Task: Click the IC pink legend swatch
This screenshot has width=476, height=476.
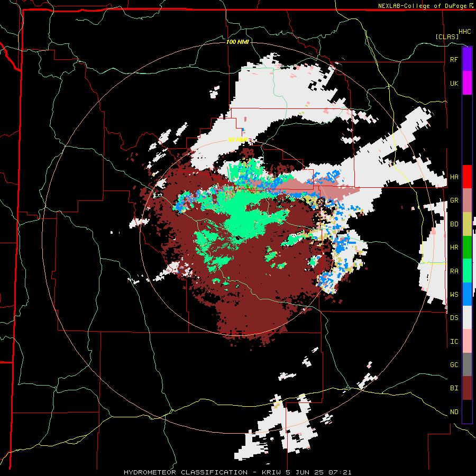Action: [467, 341]
